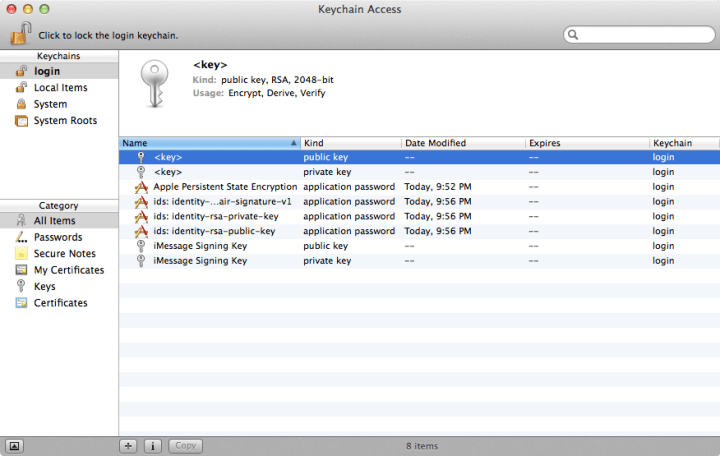Sort list by Date Modified column
Screen dimensions: 720x456
[463, 143]
